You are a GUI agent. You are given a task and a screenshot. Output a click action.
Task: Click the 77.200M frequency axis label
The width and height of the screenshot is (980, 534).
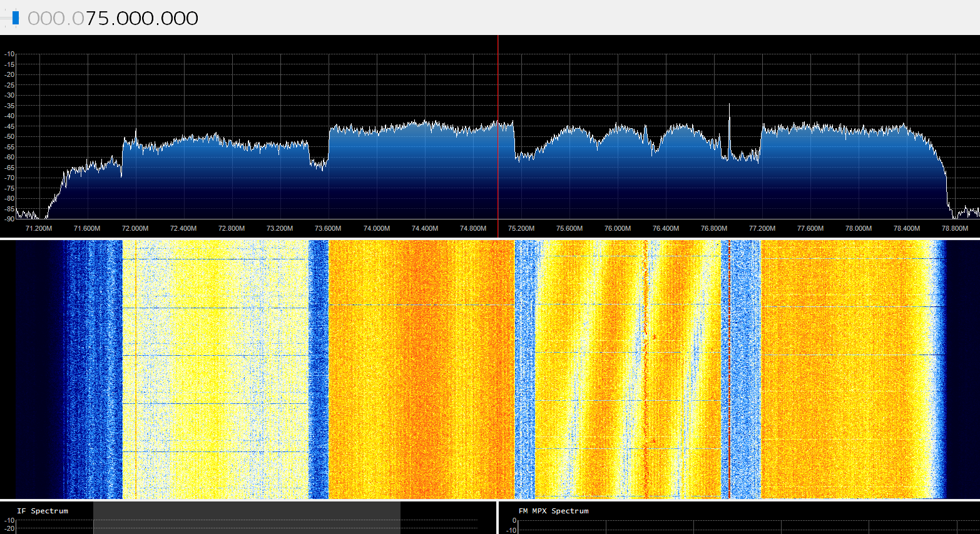click(x=762, y=228)
